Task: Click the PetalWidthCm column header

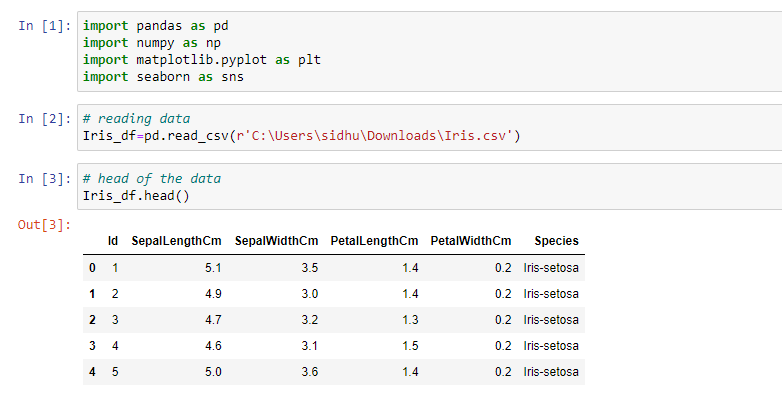Action: pos(471,241)
